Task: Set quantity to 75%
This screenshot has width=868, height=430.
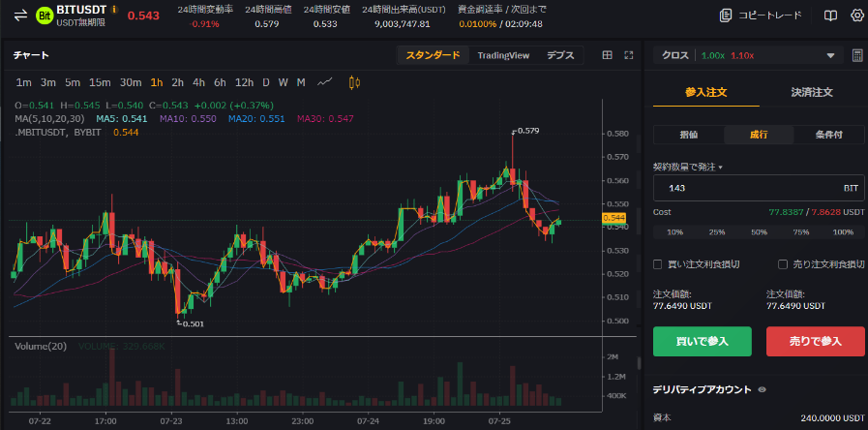Action: (801, 232)
